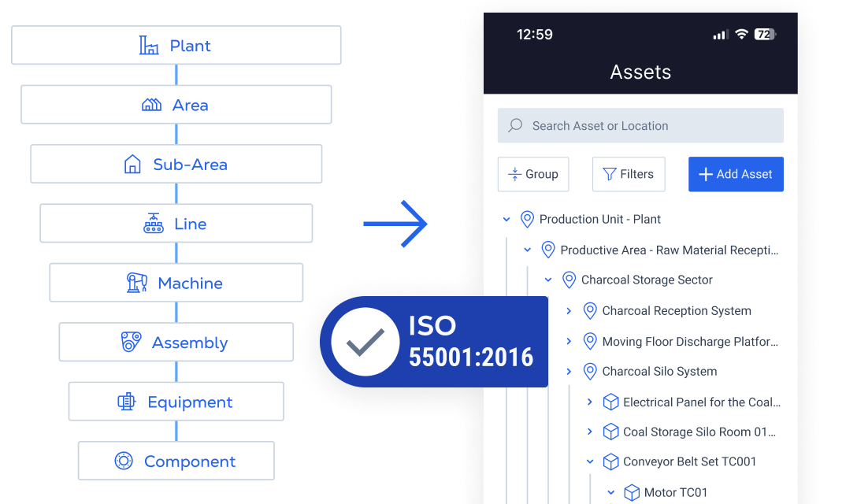The image size is (857, 504).
Task: Click the Assembly gears icon
Action: (131, 343)
